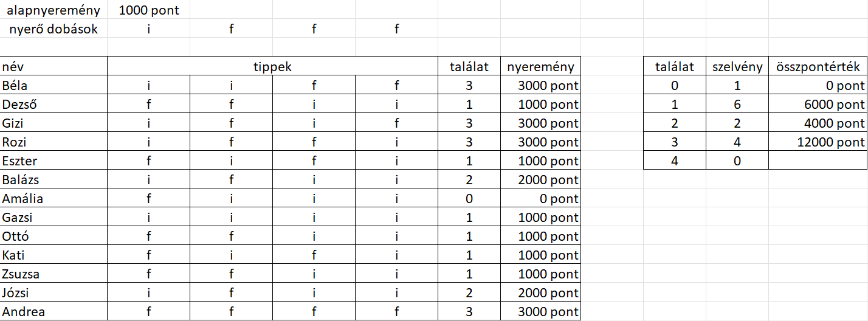Select the Eszter name cell

(53, 161)
